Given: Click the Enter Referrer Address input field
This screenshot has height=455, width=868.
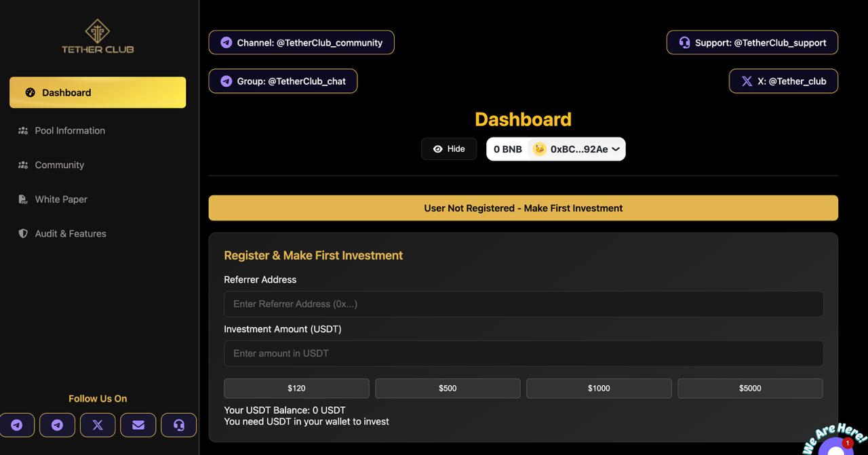Looking at the screenshot, I should coord(524,304).
